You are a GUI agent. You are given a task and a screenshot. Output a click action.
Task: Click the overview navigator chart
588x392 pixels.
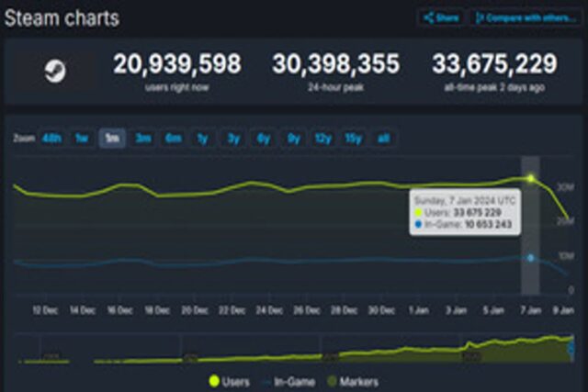[296, 349]
